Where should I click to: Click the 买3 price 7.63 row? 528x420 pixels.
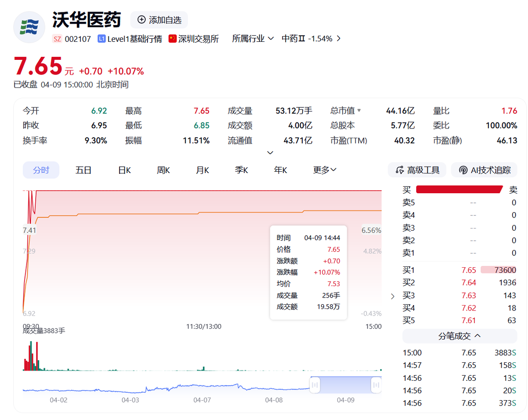(x=460, y=295)
